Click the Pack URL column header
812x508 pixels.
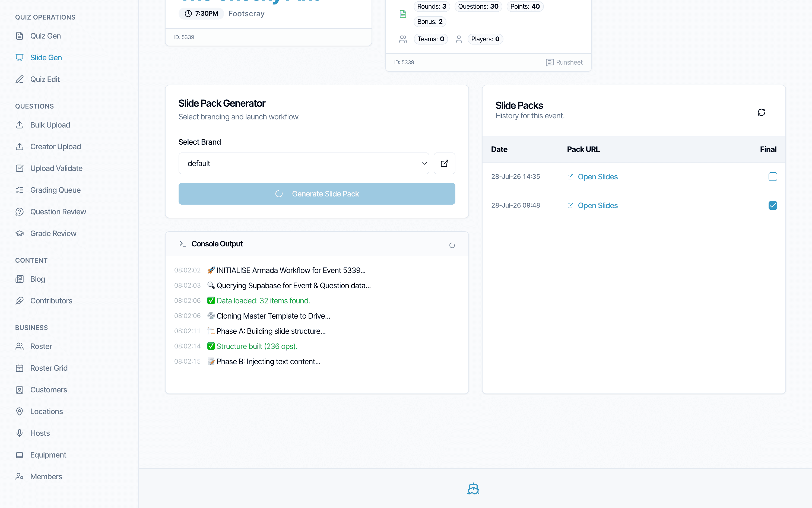coord(583,150)
